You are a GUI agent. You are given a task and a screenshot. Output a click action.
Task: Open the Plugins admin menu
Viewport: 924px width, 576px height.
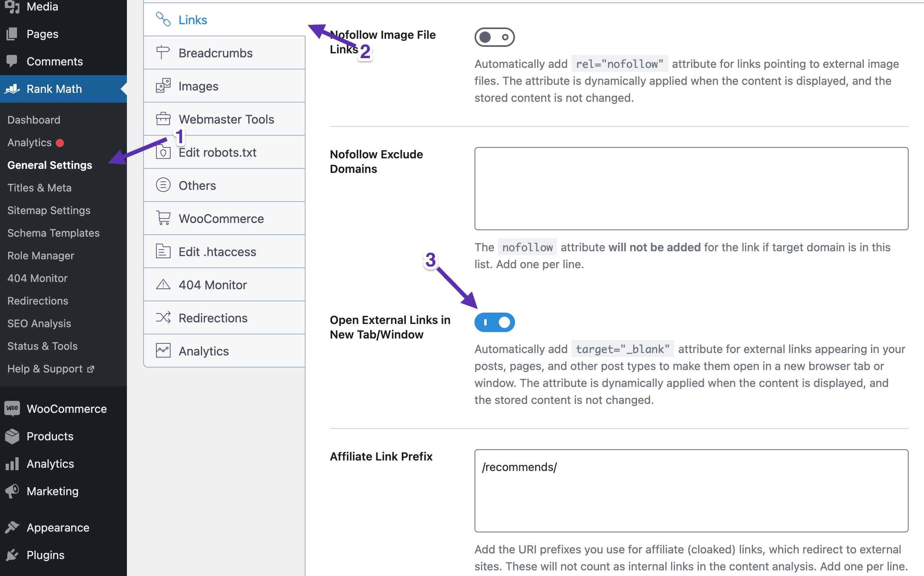click(x=45, y=555)
